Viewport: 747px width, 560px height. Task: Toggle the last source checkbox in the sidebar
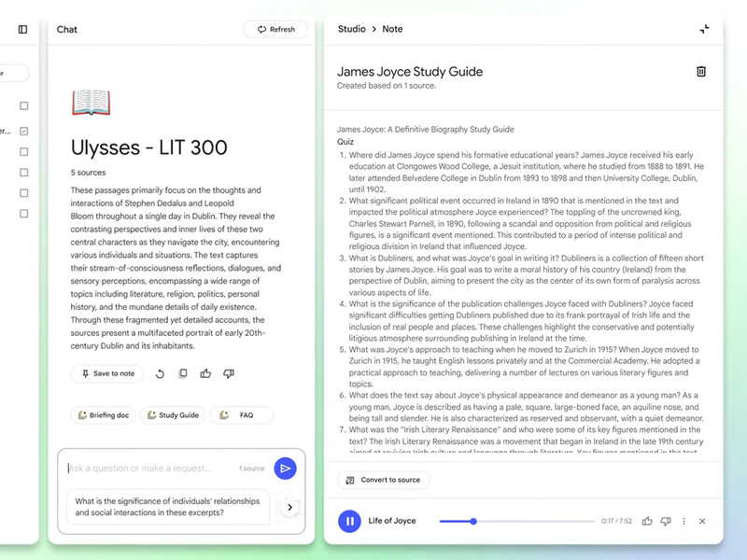click(x=24, y=214)
